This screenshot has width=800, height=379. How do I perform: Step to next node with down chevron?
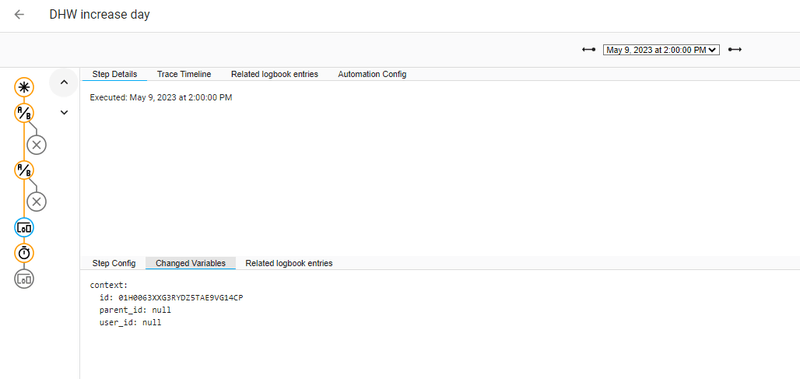[64, 112]
